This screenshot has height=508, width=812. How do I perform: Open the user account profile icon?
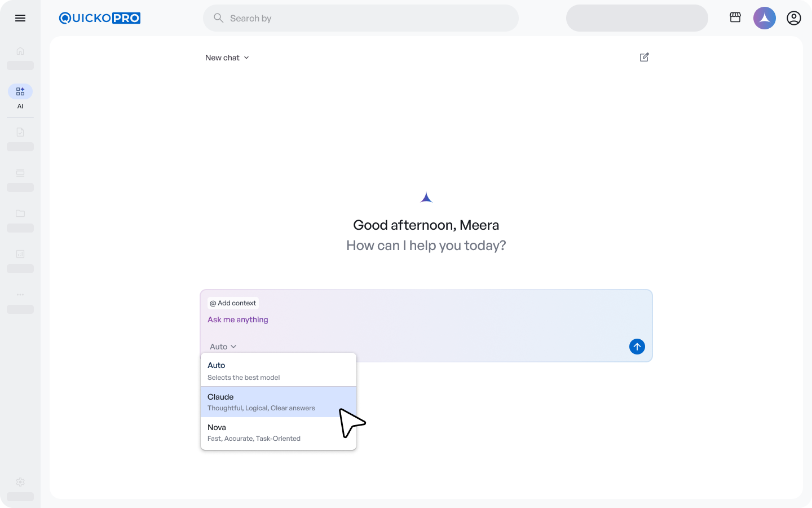[x=794, y=18]
